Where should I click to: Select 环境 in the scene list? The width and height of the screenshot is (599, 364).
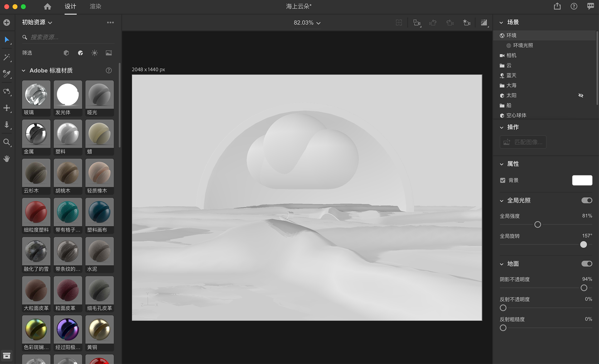click(545, 35)
